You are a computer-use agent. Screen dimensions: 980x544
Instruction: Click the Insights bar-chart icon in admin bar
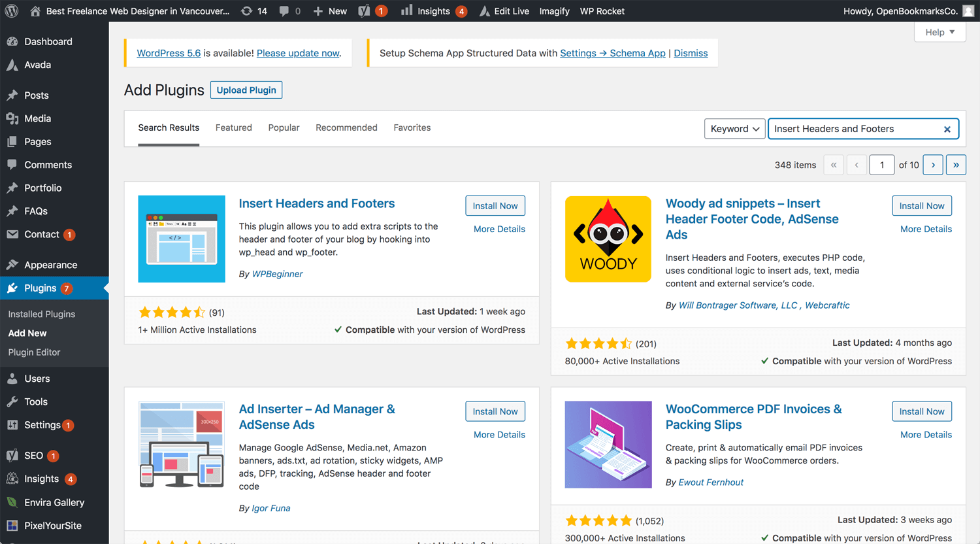(x=406, y=10)
